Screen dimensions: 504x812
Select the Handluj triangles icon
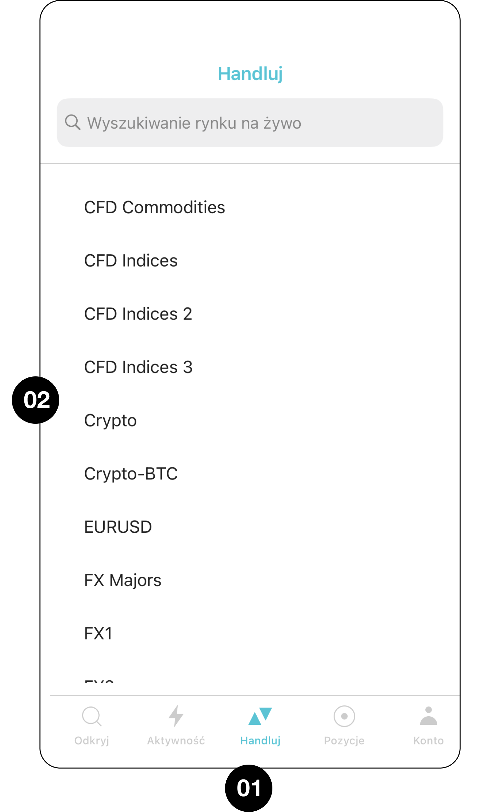(260, 716)
